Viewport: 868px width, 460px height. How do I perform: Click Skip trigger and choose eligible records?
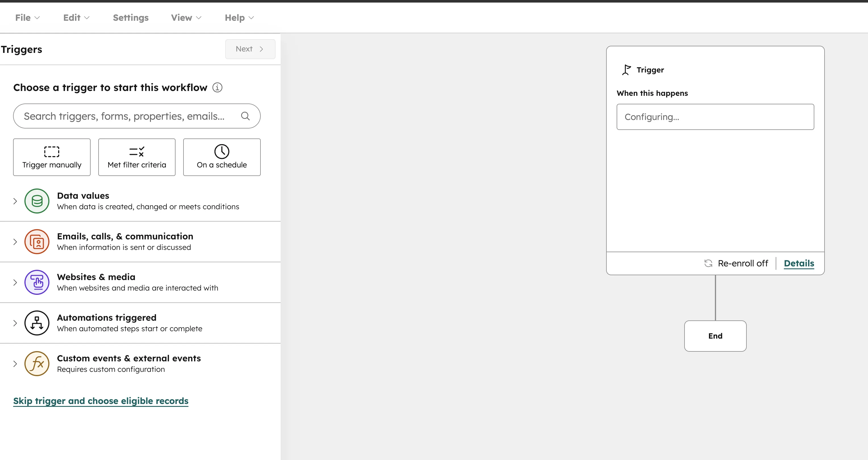pyautogui.click(x=101, y=401)
